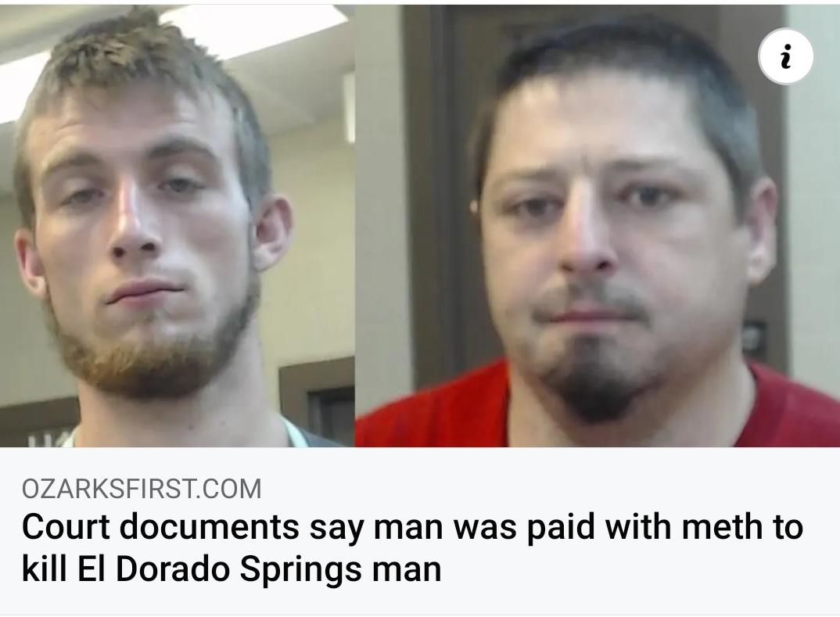
Task: Tap the blank space right of OZARKSFIRST.COM
Action: (547, 489)
